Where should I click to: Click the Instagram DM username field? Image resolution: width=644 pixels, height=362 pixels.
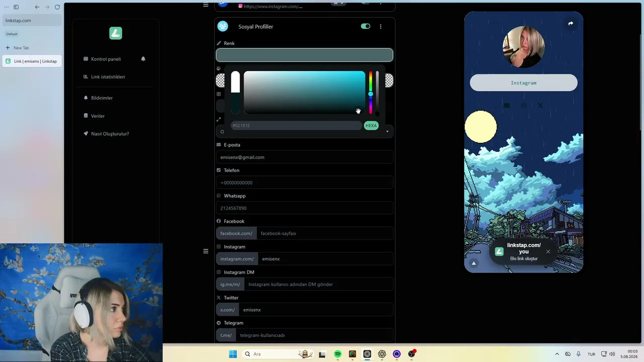coord(318,285)
